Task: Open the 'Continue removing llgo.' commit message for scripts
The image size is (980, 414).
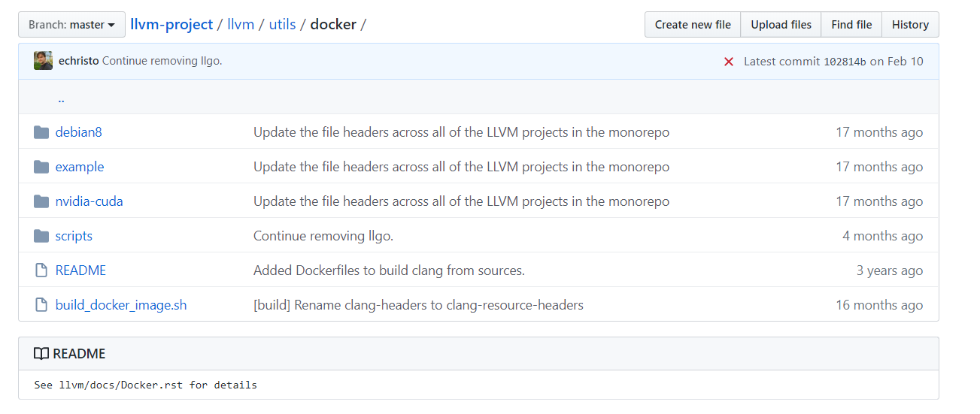Action: (x=323, y=236)
